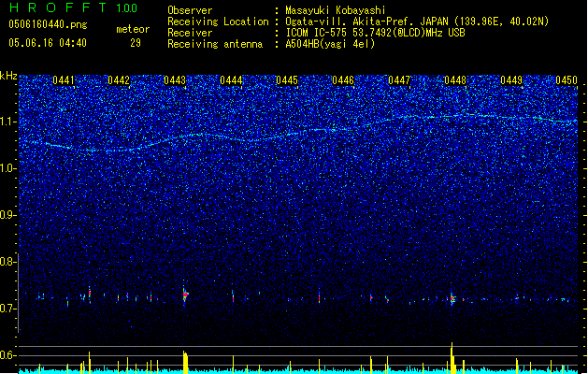Click the Observer label
Viewport: 588px width, 374px height.
[x=190, y=10]
